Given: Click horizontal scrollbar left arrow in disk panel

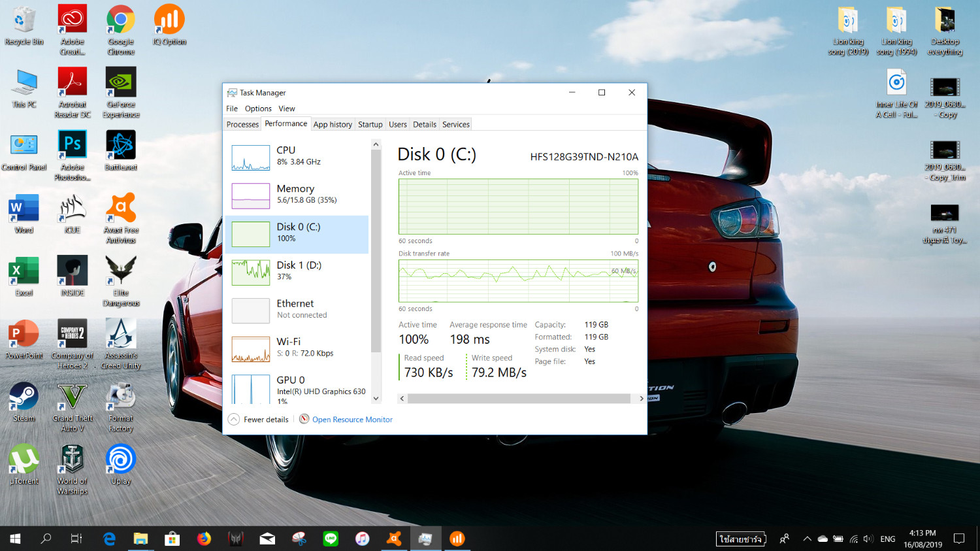Looking at the screenshot, I should click(402, 398).
